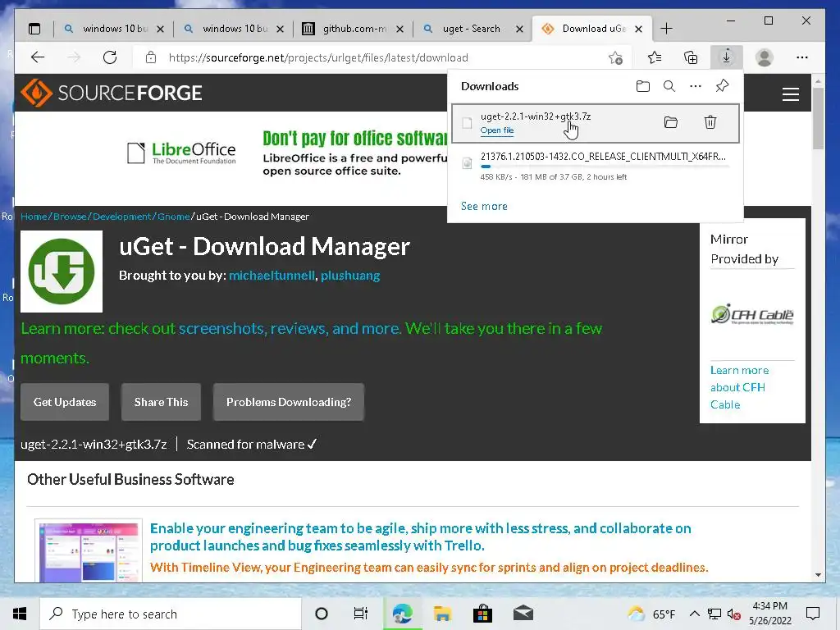
Task: Click 'Learn more about CFH Cable' link
Action: tap(739, 387)
